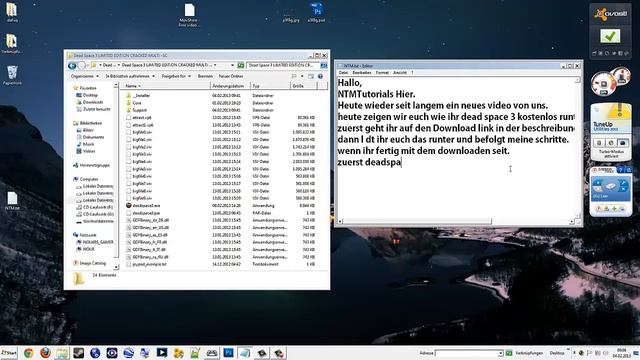Open the In Bibliothek aufnehmen dropdown
The height and width of the screenshot is (360, 640).
tap(130, 76)
